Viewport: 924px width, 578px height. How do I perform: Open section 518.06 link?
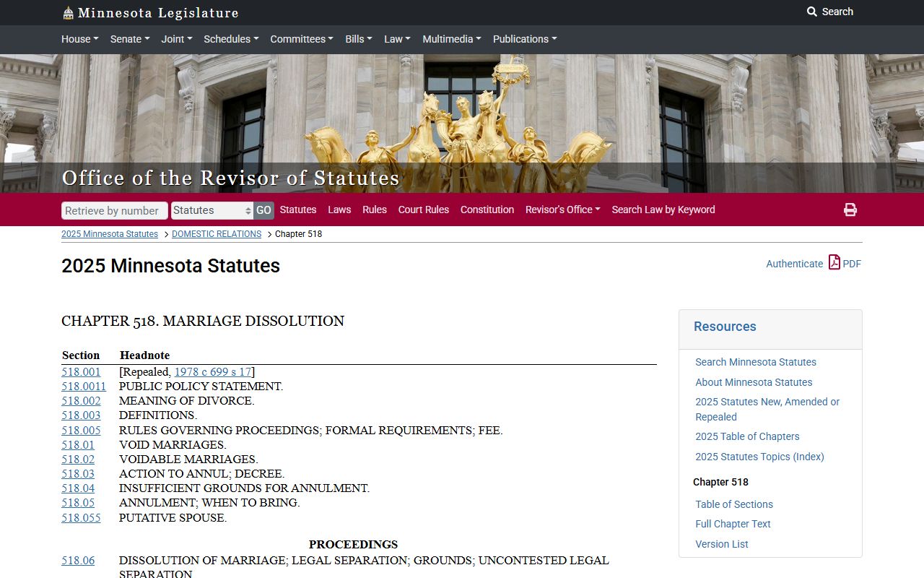(78, 561)
